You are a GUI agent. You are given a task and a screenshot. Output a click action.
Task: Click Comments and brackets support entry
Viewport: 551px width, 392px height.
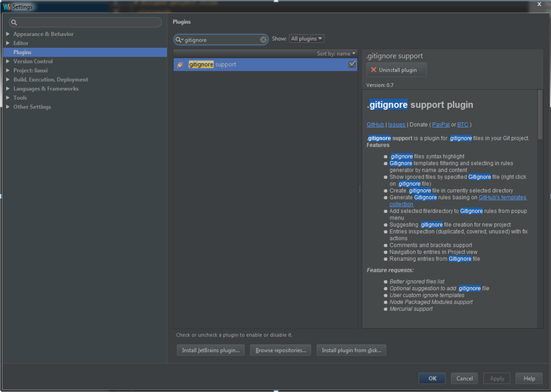point(430,246)
